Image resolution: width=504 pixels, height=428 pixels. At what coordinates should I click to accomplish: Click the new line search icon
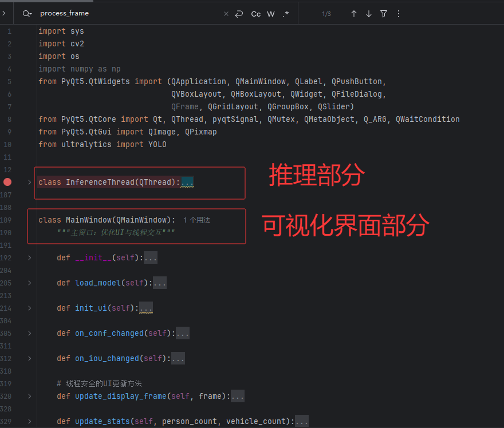coord(239,14)
